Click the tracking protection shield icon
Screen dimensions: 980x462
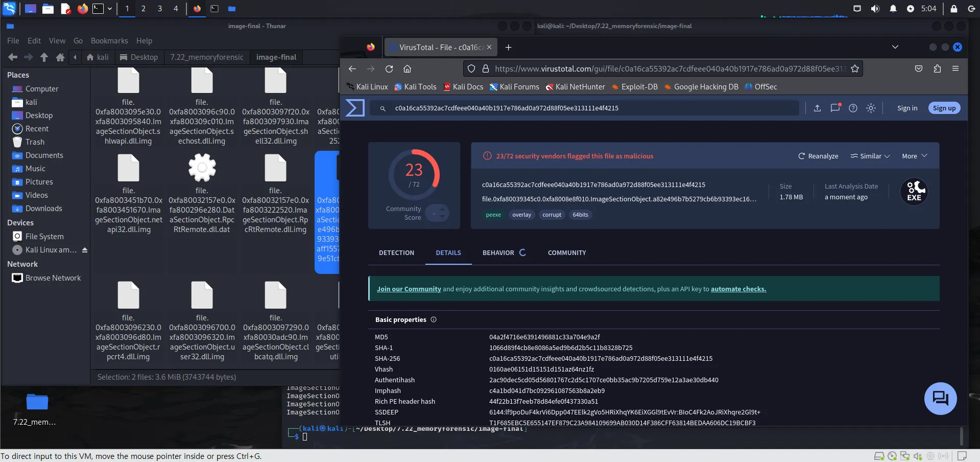click(x=471, y=68)
